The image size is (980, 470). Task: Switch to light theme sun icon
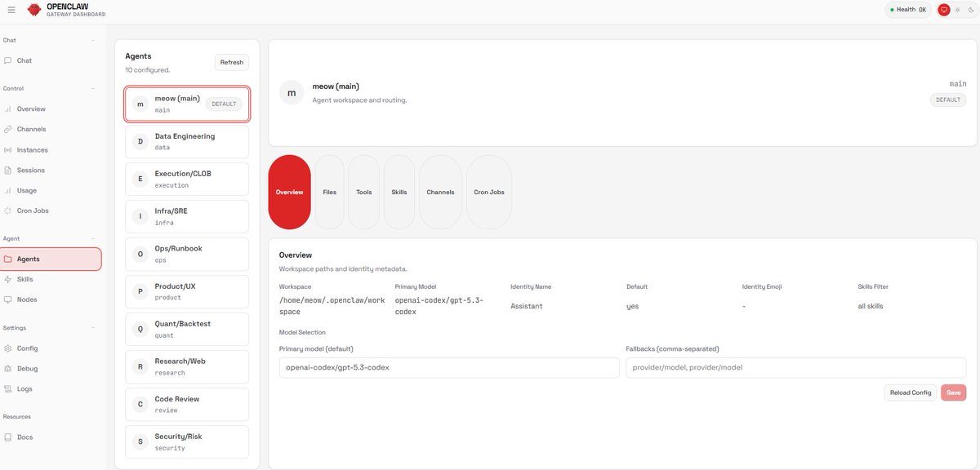[957, 10]
